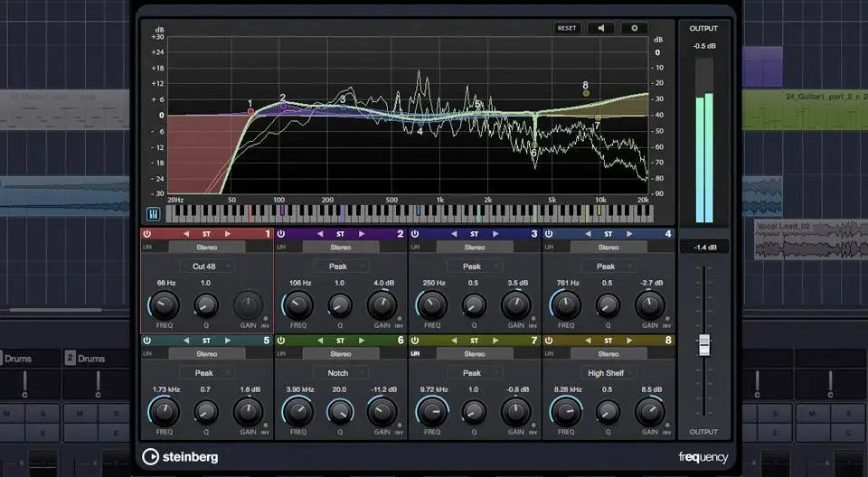
Task: Click band 2 left arrow processing switch
Action: [320, 234]
